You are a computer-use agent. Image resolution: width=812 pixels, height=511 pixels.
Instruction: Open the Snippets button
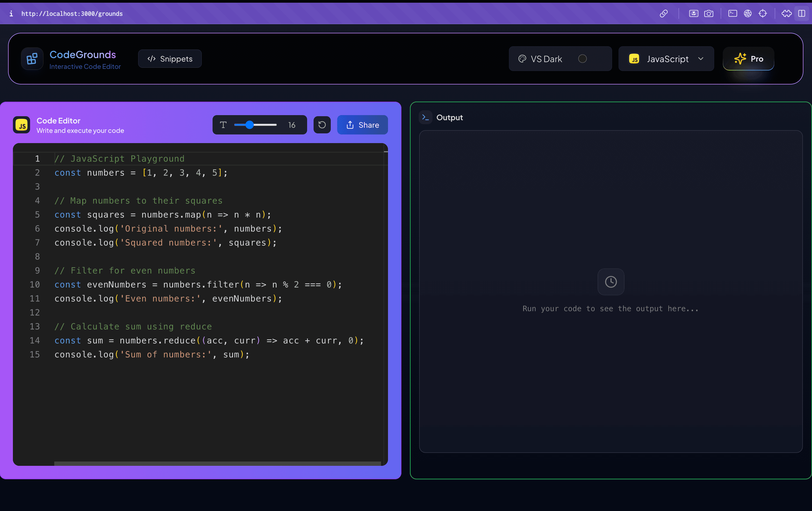[x=170, y=59]
